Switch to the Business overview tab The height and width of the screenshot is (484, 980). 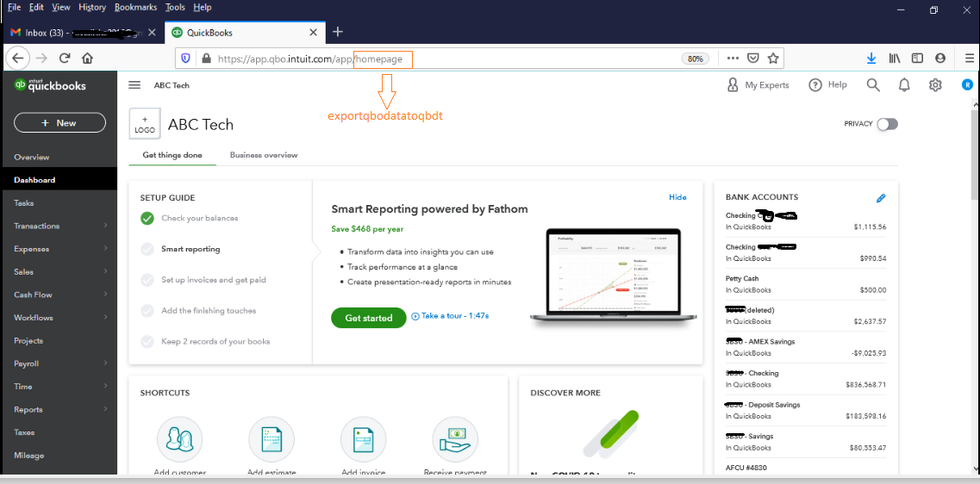[x=264, y=155]
